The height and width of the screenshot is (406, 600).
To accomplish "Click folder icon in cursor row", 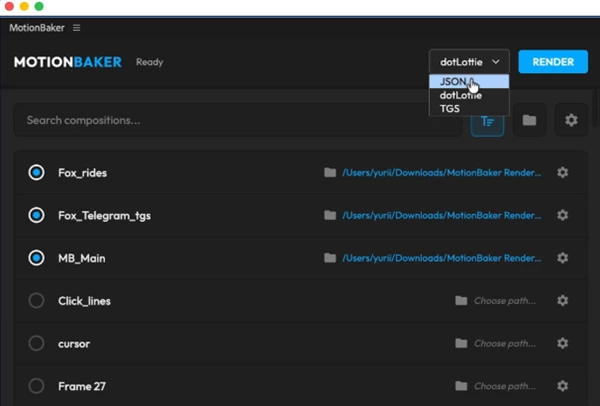I will coord(461,343).
